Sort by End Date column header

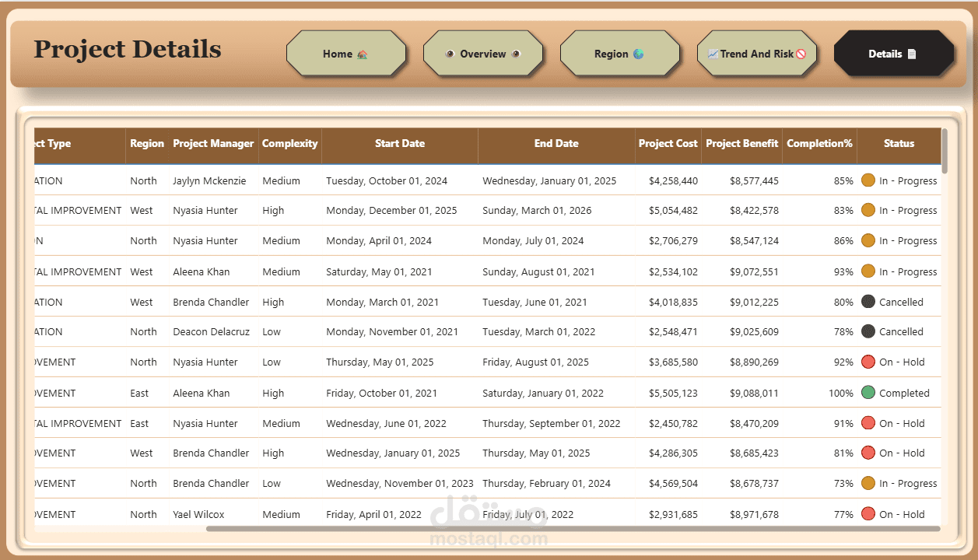tap(556, 143)
